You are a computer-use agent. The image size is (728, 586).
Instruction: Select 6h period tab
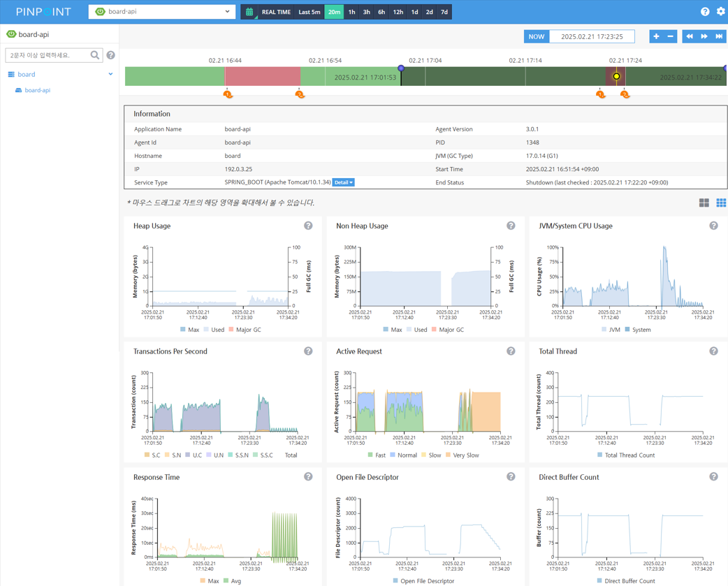coord(381,12)
